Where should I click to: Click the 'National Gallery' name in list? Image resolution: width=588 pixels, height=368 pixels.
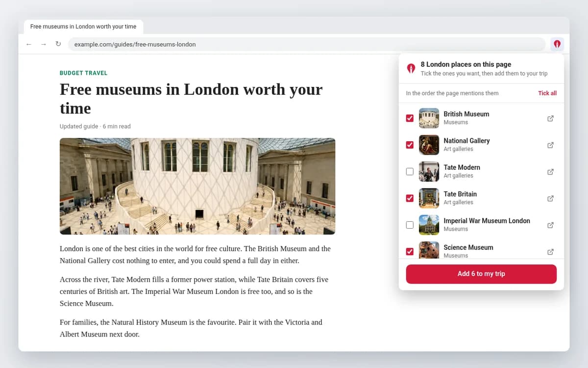click(466, 141)
